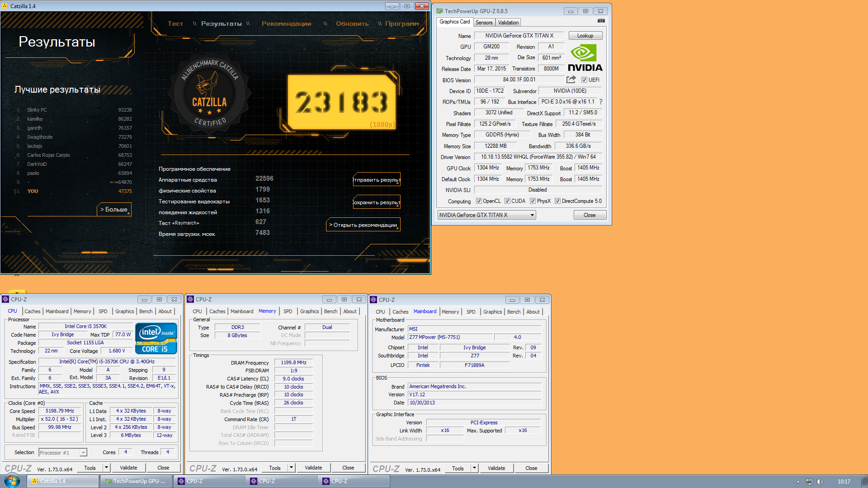Click the Intel Core i5 logo in CPU-Z
The image size is (868, 488).
156,338
